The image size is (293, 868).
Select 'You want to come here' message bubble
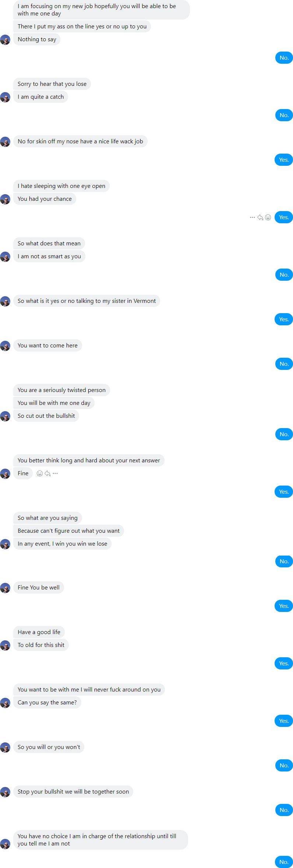[47, 346]
